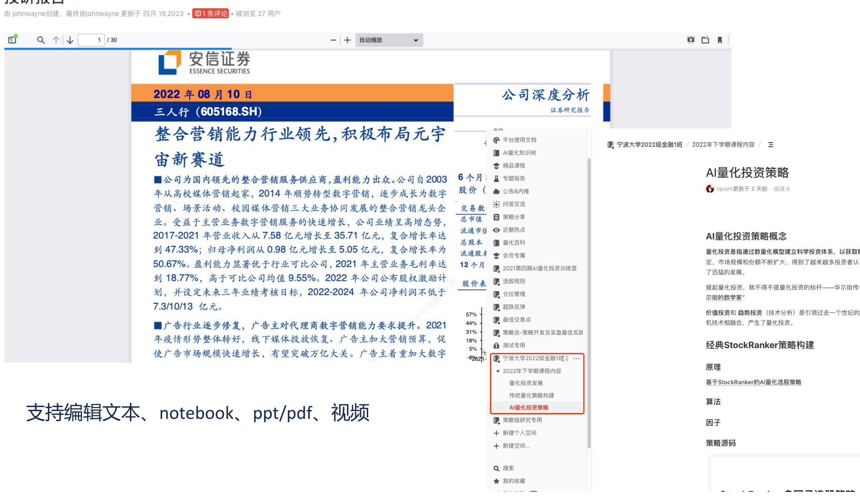This screenshot has width=860, height=504.
Task: Click the sidebar vertical scrollbar
Action: tap(589, 303)
